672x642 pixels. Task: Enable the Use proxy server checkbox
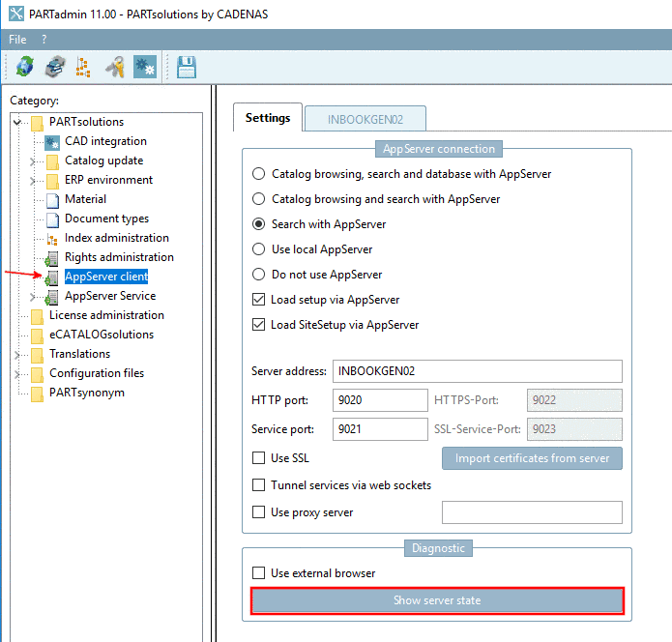(258, 511)
